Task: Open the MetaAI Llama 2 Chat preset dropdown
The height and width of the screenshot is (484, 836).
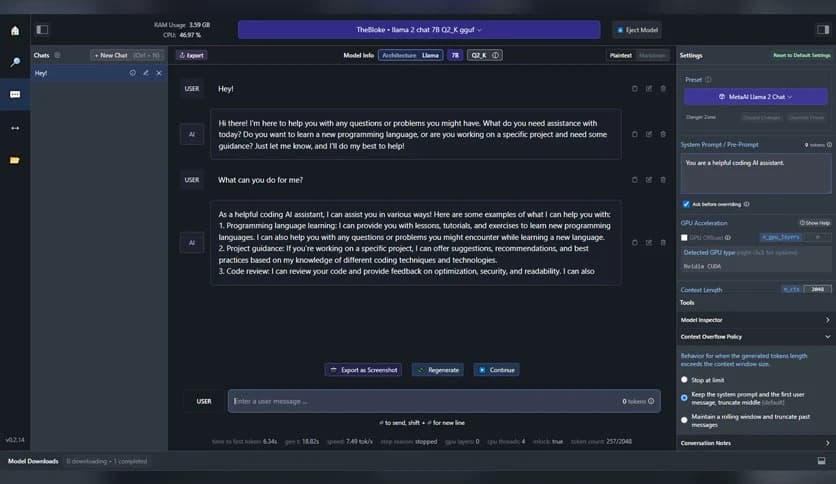Action: pos(755,97)
